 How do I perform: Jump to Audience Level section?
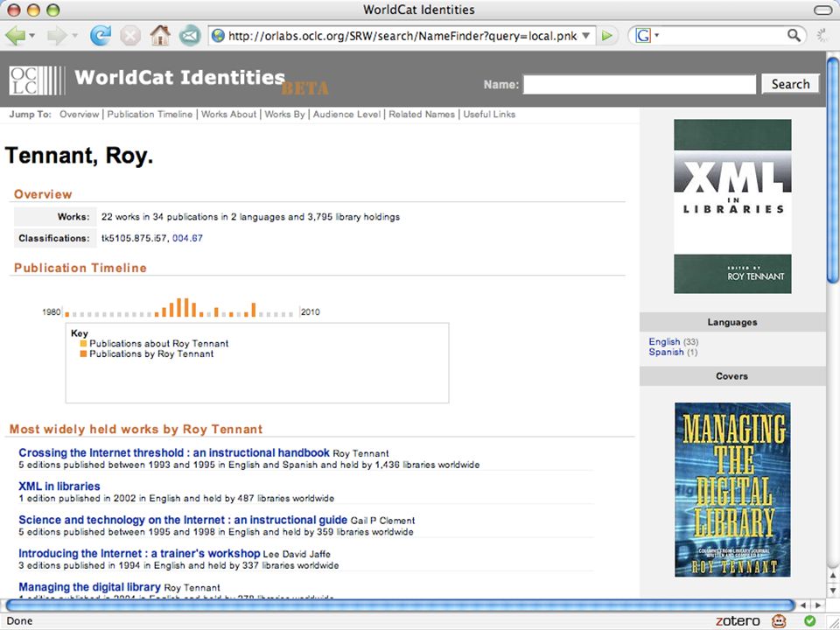(x=346, y=114)
